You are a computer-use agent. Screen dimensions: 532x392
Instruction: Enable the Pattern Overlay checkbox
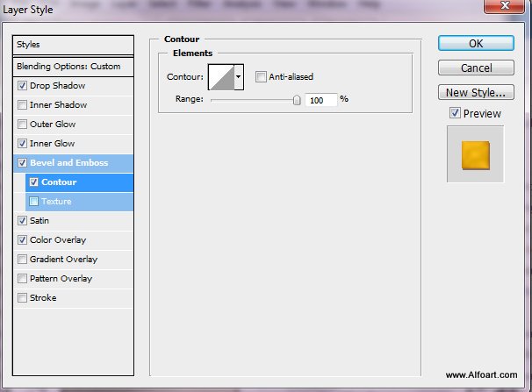click(x=23, y=279)
